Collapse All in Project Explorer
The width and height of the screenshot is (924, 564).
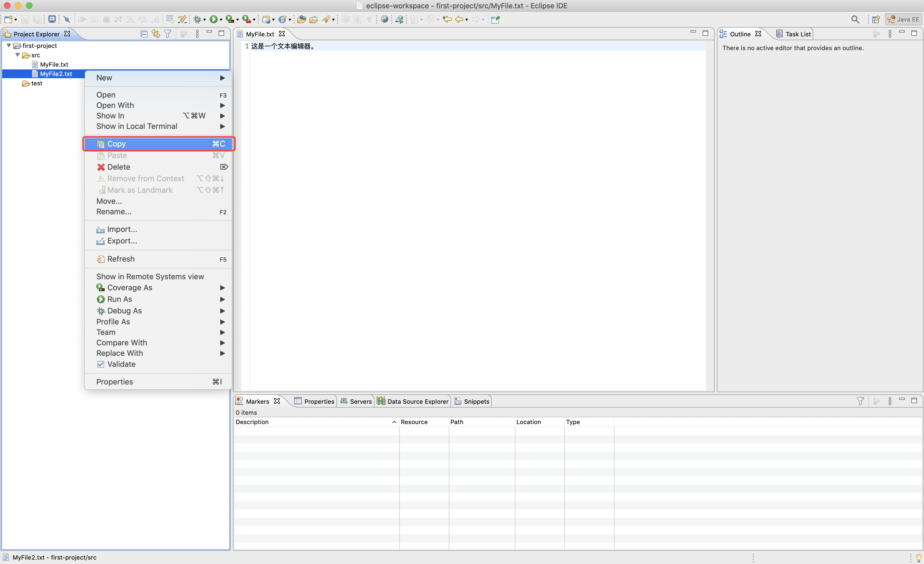144,34
